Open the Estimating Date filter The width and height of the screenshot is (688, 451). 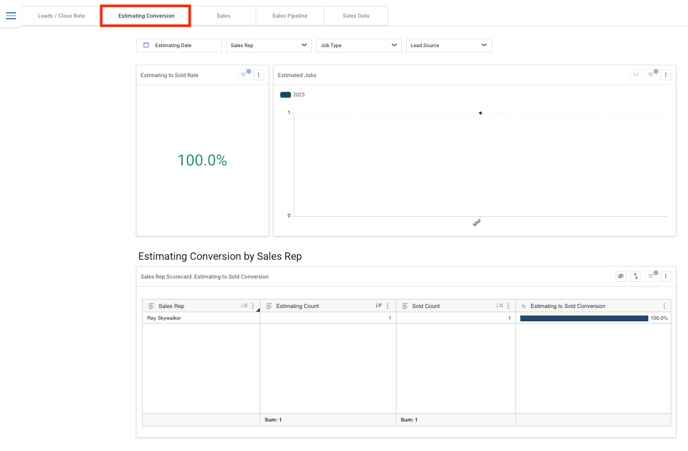(x=179, y=45)
